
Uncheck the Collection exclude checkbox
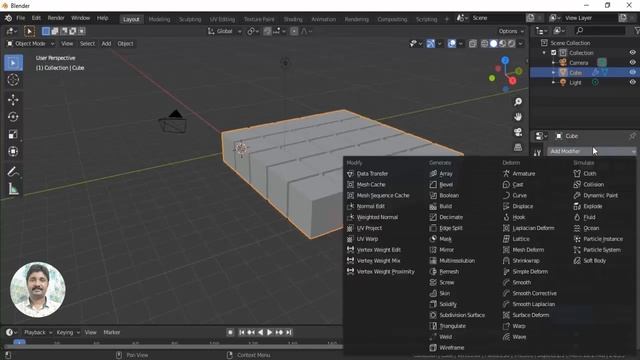[553, 53]
